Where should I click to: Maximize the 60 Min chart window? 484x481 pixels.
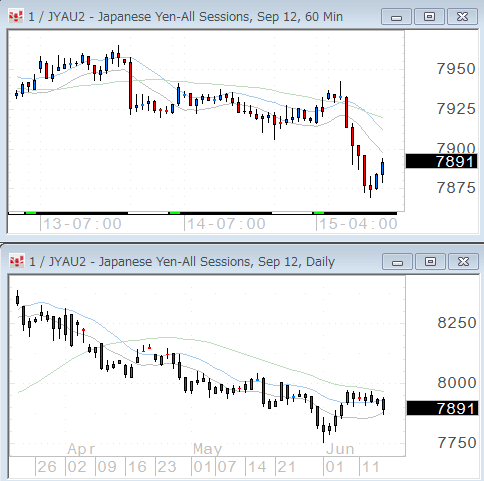click(429, 17)
